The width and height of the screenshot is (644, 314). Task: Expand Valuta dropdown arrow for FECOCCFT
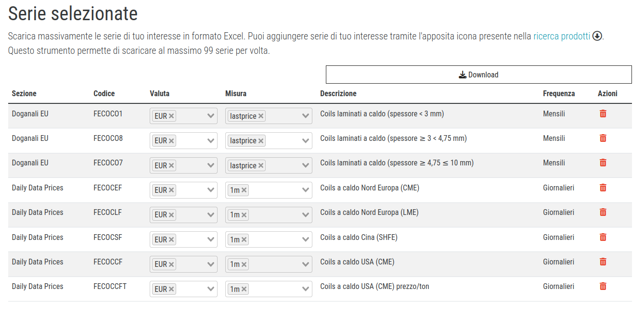(211, 289)
